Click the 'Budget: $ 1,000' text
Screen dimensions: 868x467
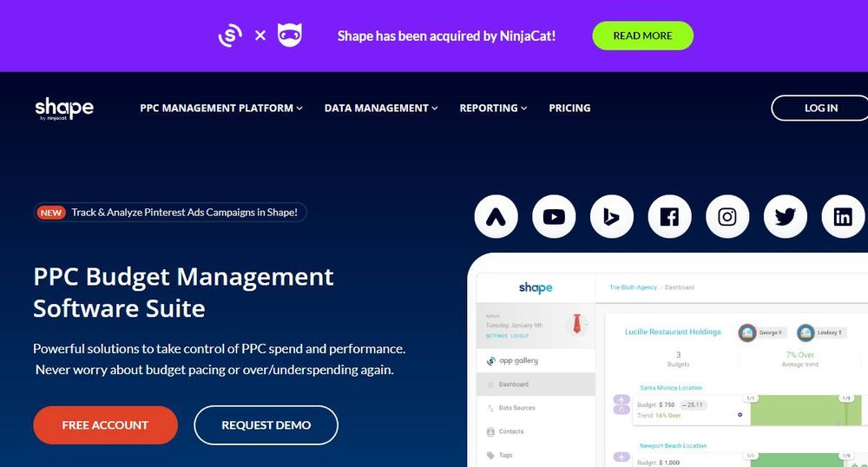[x=658, y=463]
